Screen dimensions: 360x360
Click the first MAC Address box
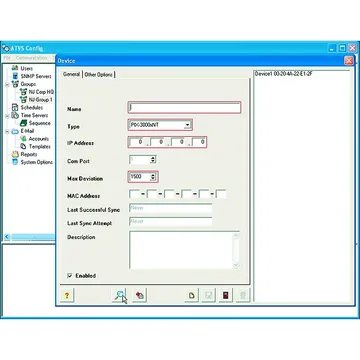pyautogui.click(x=134, y=194)
